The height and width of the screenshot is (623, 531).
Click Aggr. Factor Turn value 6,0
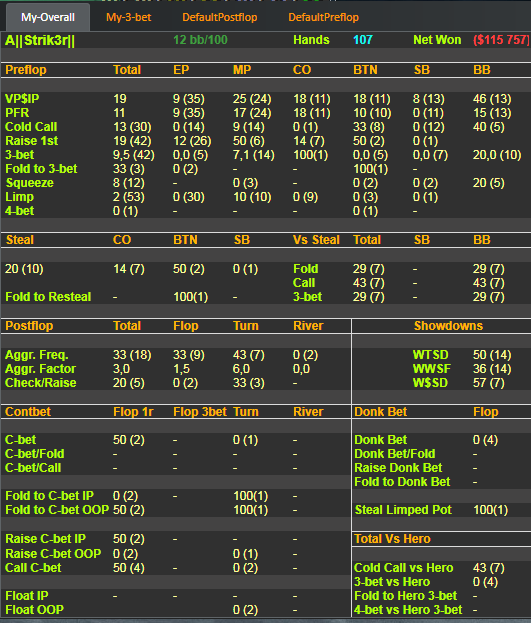click(x=241, y=369)
